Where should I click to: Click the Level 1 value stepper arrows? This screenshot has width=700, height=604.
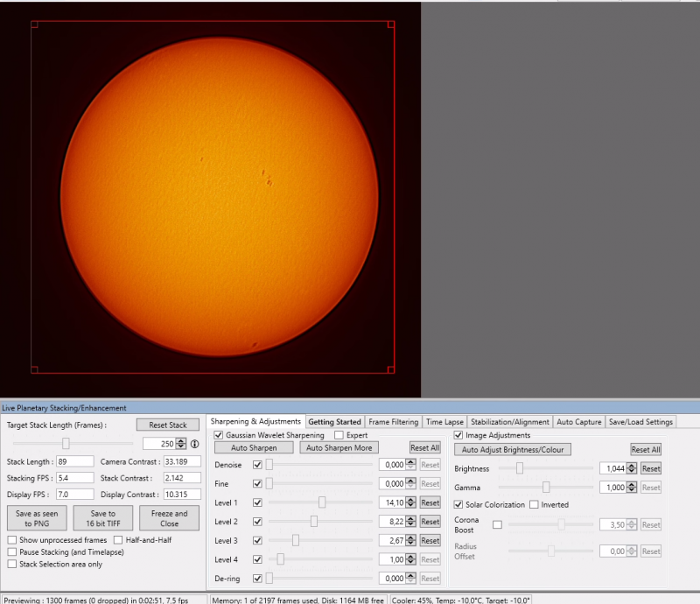click(410, 502)
